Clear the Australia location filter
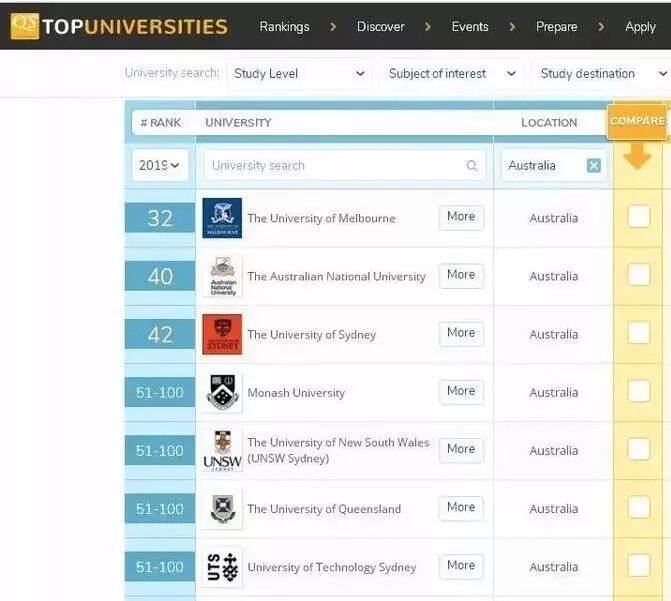 pos(594,165)
